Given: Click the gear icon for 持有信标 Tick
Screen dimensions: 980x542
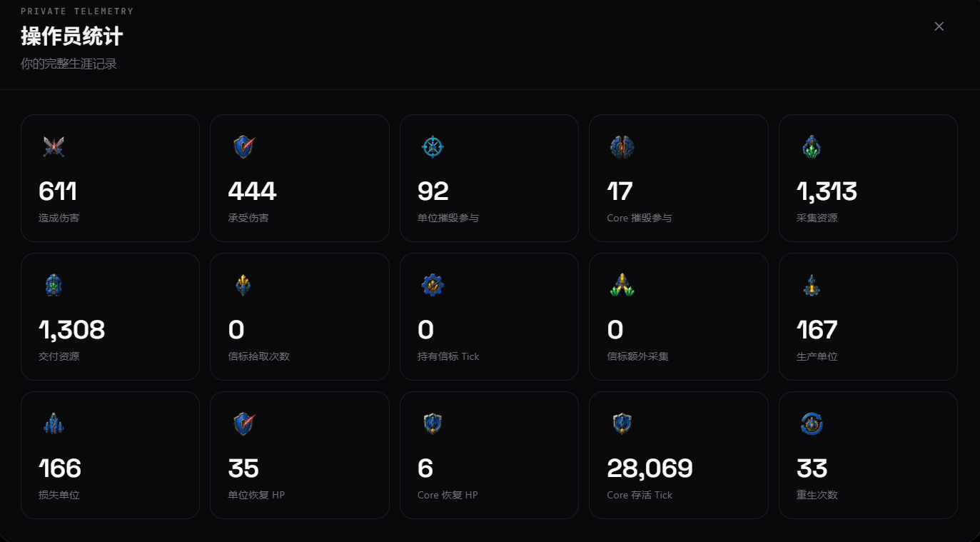Looking at the screenshot, I should [433, 286].
